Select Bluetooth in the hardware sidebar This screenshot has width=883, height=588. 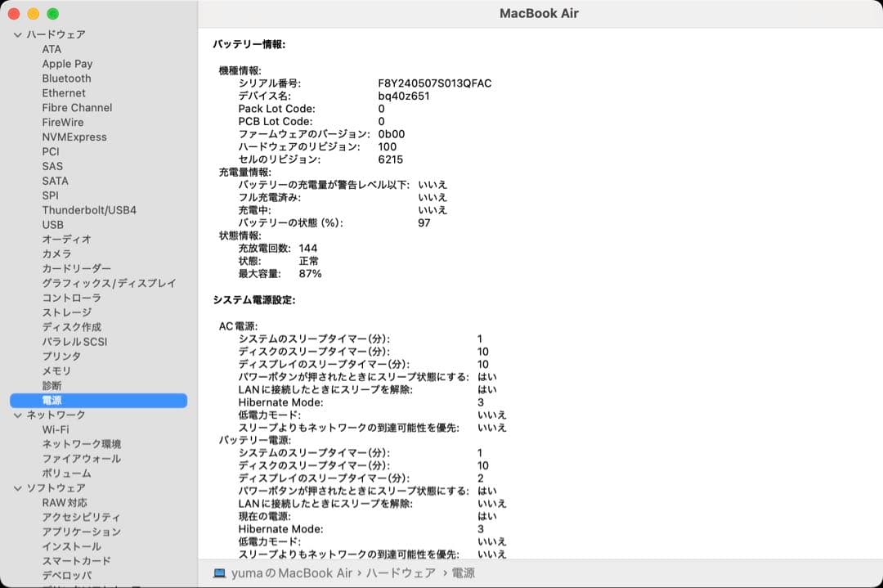(65, 78)
